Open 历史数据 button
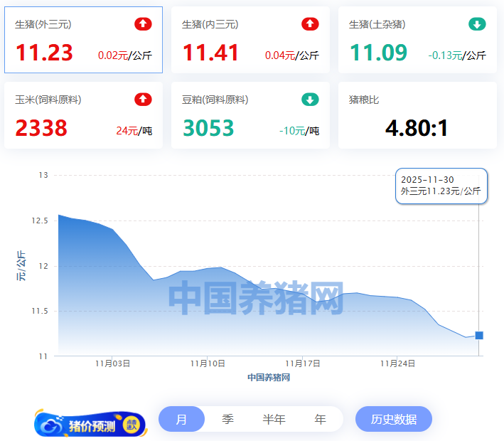The height and width of the screenshot is (441, 504). click(x=394, y=420)
